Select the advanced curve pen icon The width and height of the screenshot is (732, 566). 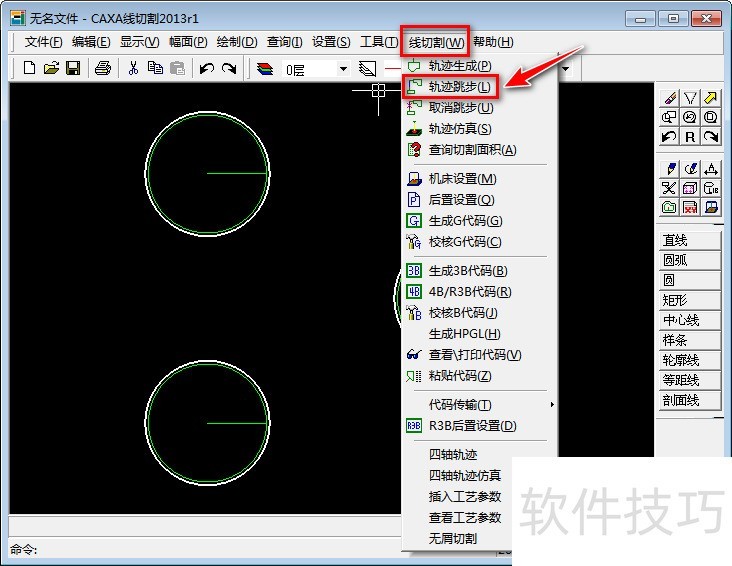point(690,168)
